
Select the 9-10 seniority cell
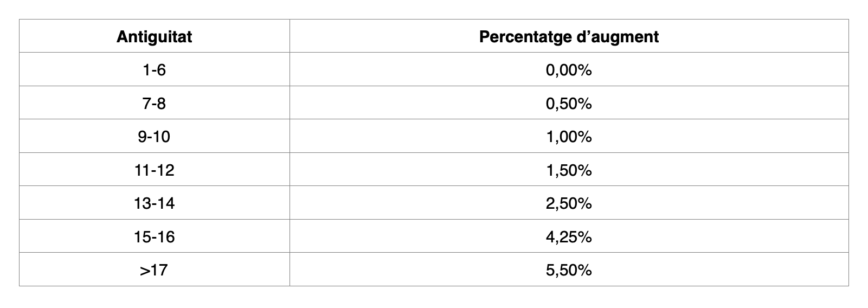point(154,137)
